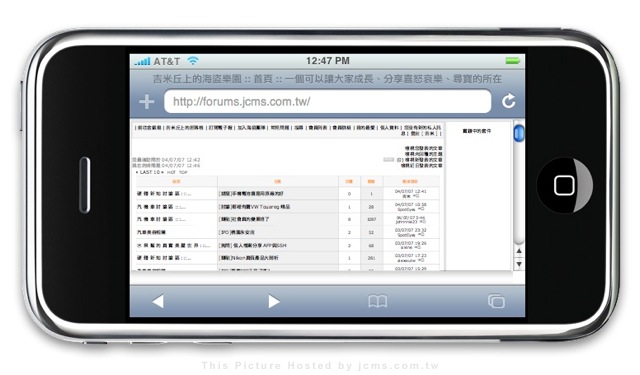Tap the Safari back arrow
The image size is (640, 375).
pyautogui.click(x=158, y=301)
